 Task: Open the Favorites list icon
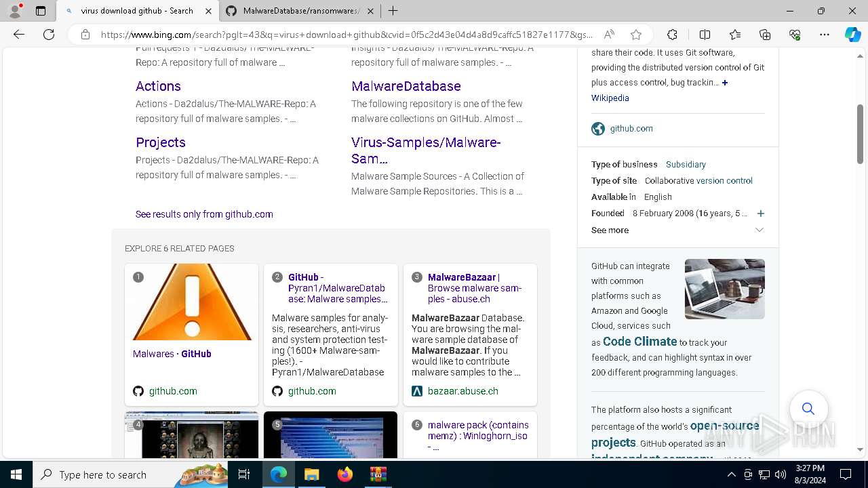[735, 35]
